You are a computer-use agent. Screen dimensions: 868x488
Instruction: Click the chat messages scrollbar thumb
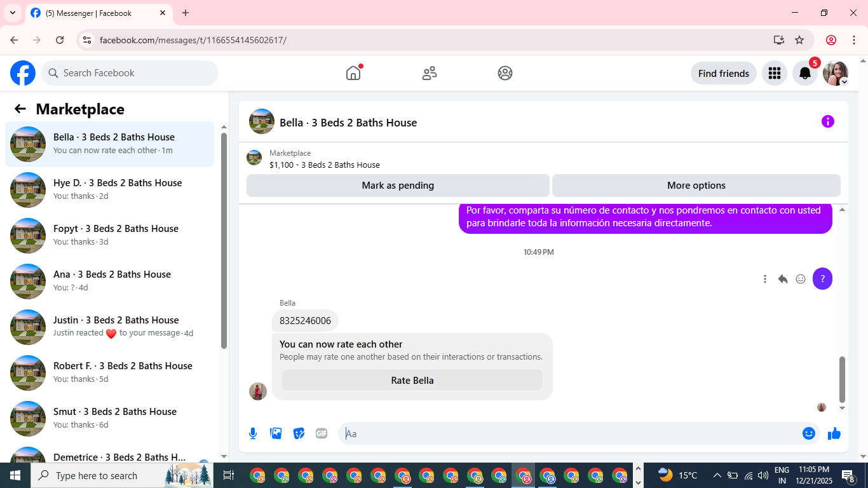[x=843, y=379]
